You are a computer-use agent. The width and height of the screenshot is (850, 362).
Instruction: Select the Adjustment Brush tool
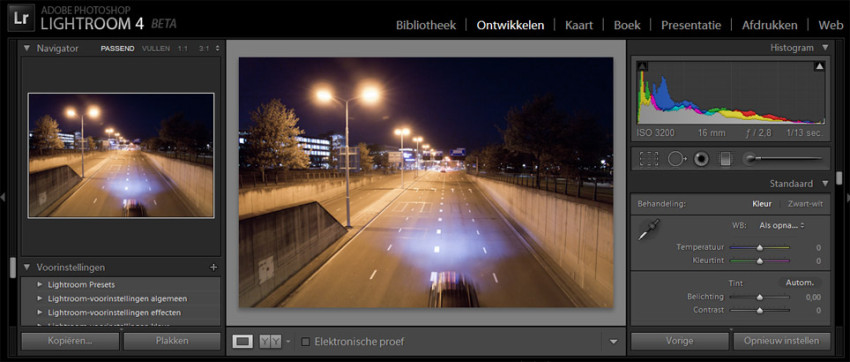(782, 158)
